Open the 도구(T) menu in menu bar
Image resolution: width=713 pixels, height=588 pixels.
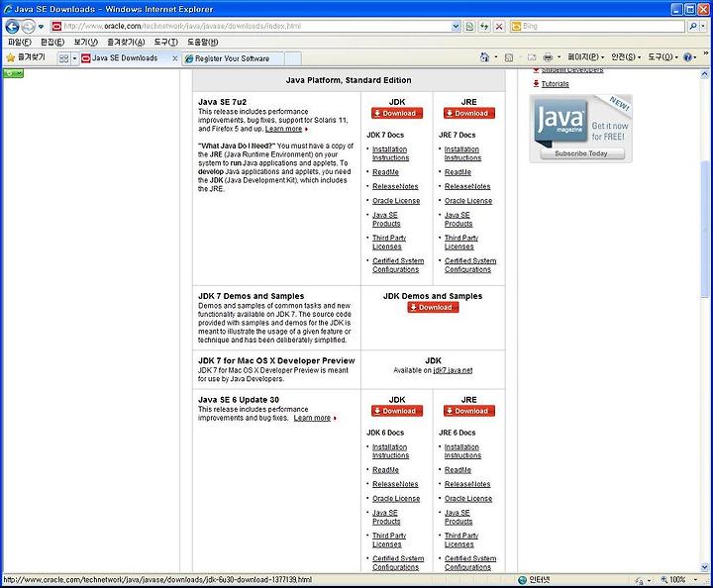(166, 43)
